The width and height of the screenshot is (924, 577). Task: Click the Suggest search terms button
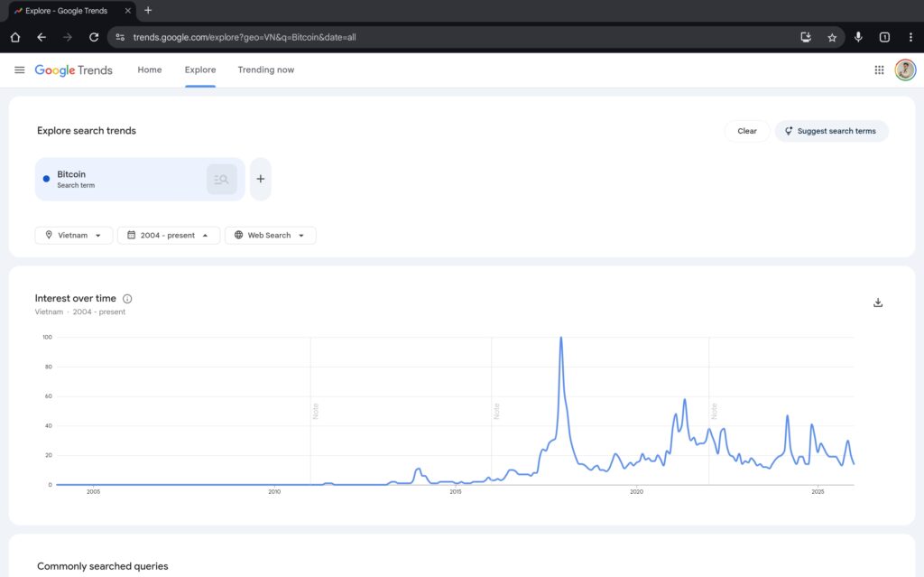click(831, 131)
